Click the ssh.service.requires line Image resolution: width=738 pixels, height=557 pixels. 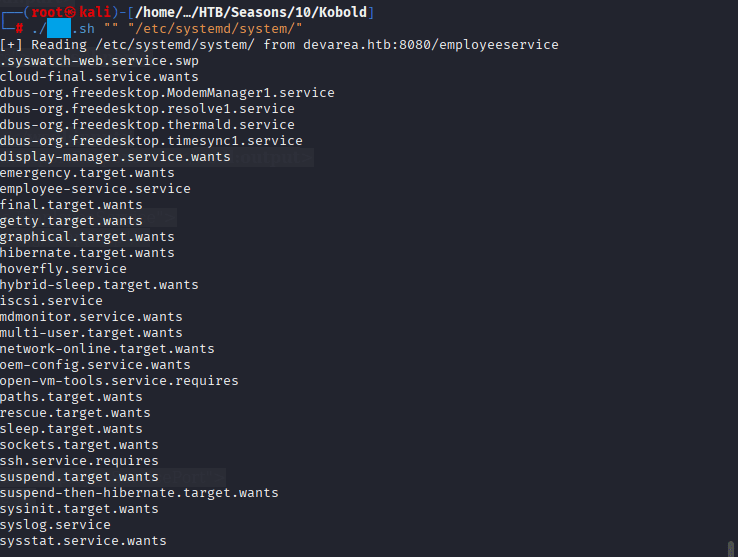79,460
